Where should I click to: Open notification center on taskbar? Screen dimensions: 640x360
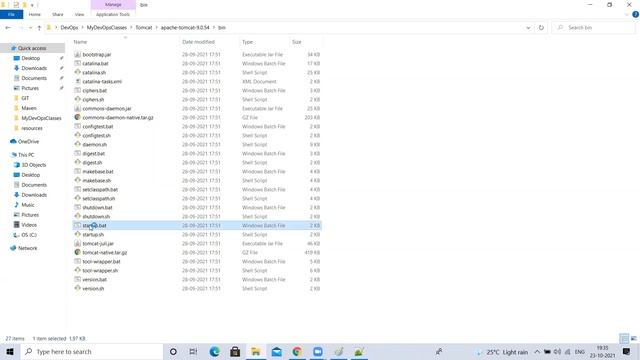[x=627, y=351]
